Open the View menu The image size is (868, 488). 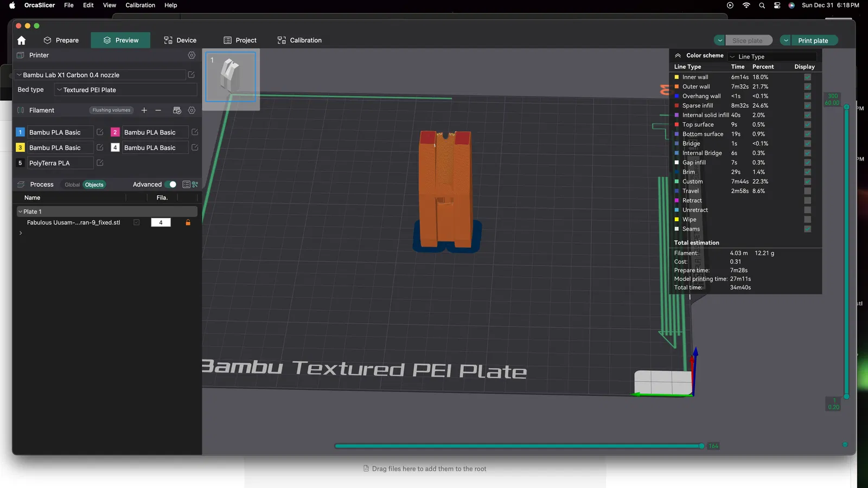pyautogui.click(x=110, y=5)
